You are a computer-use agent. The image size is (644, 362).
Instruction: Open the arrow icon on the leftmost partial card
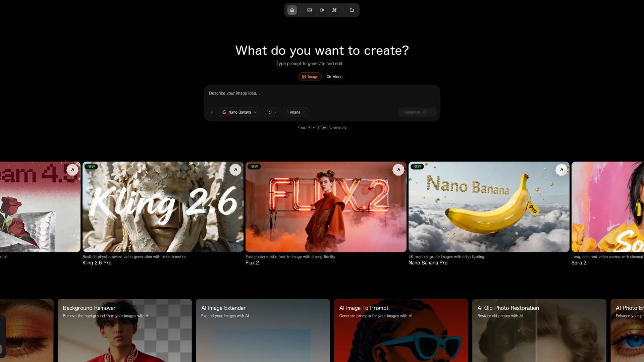tap(72, 170)
